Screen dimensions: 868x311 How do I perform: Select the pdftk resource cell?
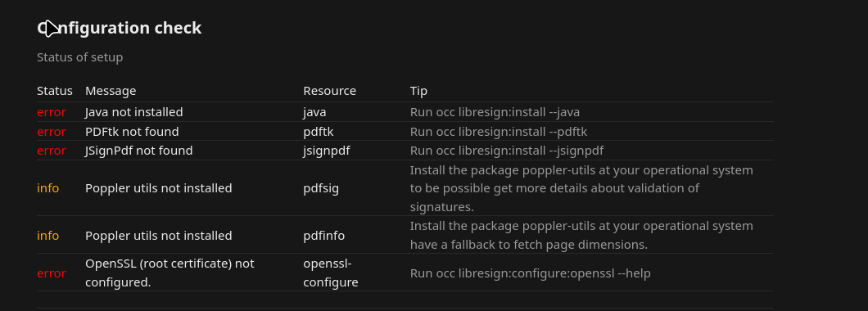pyautogui.click(x=319, y=132)
